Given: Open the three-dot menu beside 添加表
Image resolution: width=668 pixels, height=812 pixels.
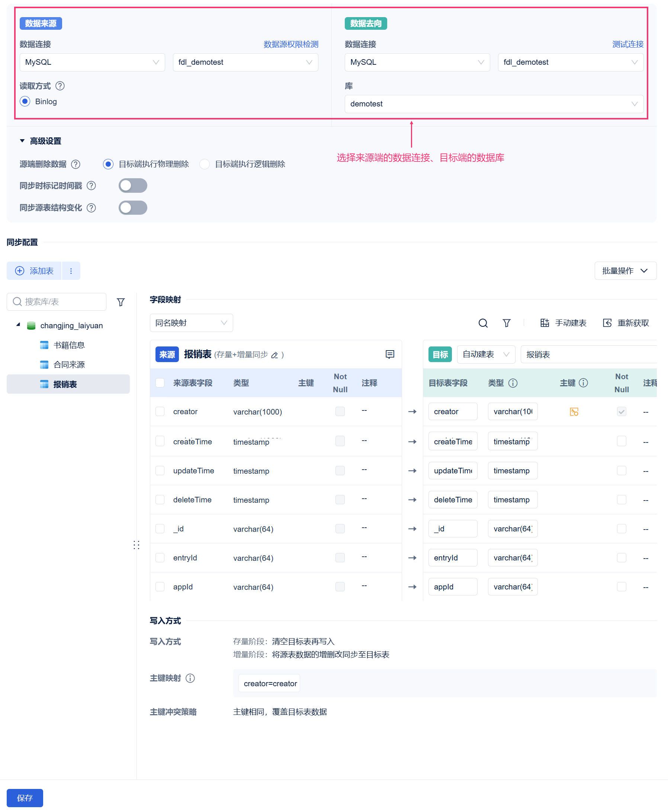Looking at the screenshot, I should pos(71,271).
